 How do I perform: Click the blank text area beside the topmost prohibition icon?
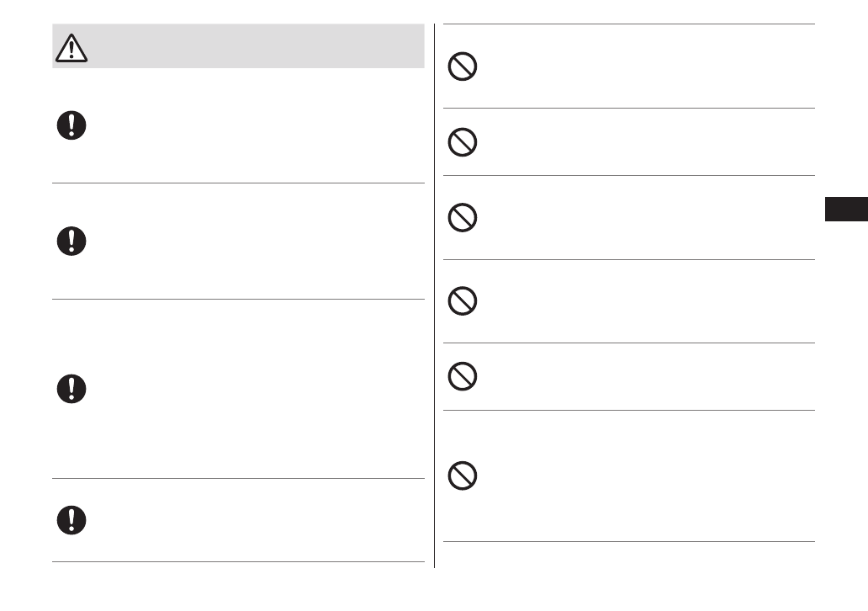pyautogui.click(x=639, y=66)
